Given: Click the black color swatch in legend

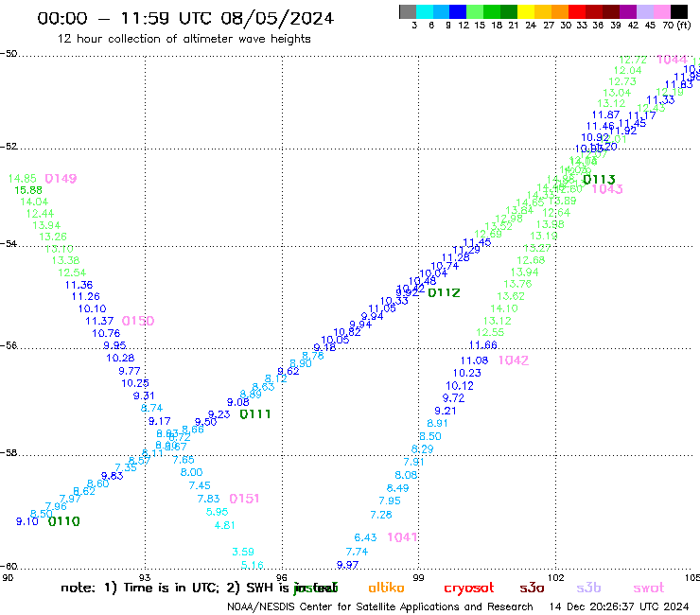Looking at the screenshot, I should (x=678, y=11).
